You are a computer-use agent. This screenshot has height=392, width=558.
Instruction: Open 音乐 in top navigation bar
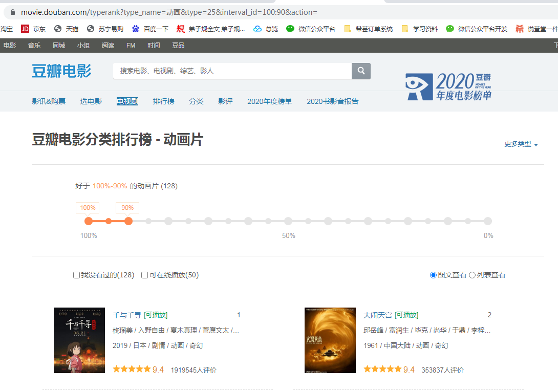(x=34, y=45)
